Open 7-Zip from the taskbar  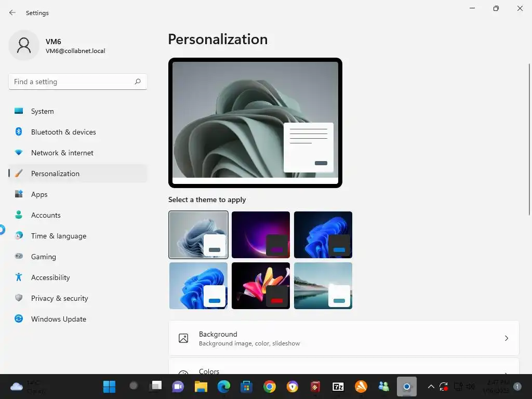tap(338, 387)
